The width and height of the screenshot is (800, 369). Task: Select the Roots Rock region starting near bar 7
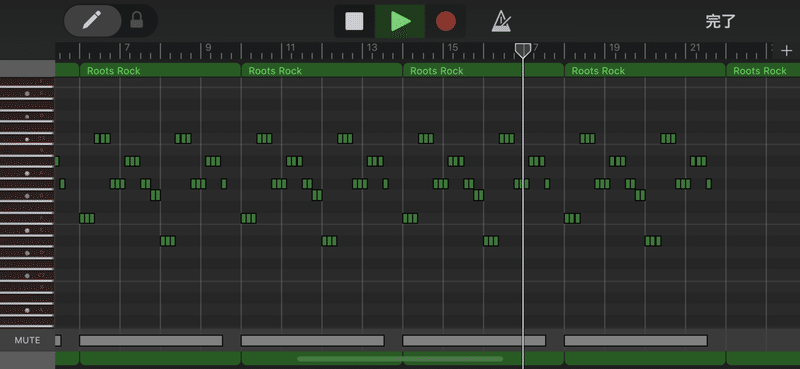tap(160, 70)
